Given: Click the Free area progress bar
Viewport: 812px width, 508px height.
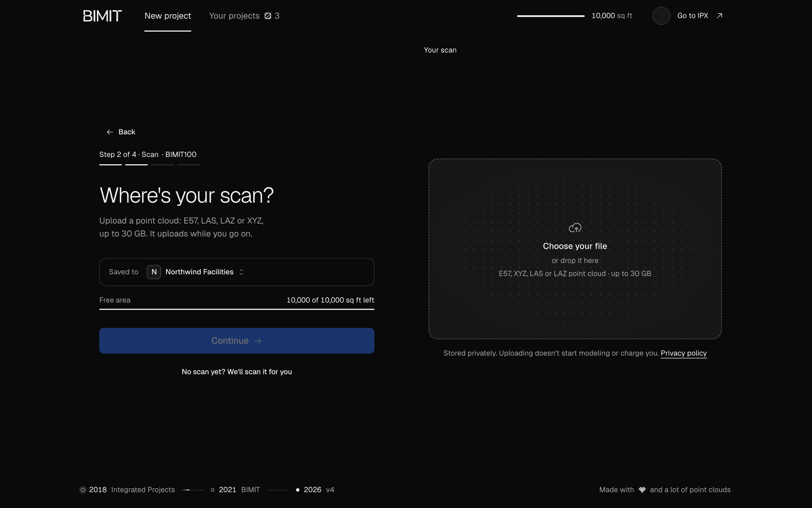Looking at the screenshot, I should 236,309.
